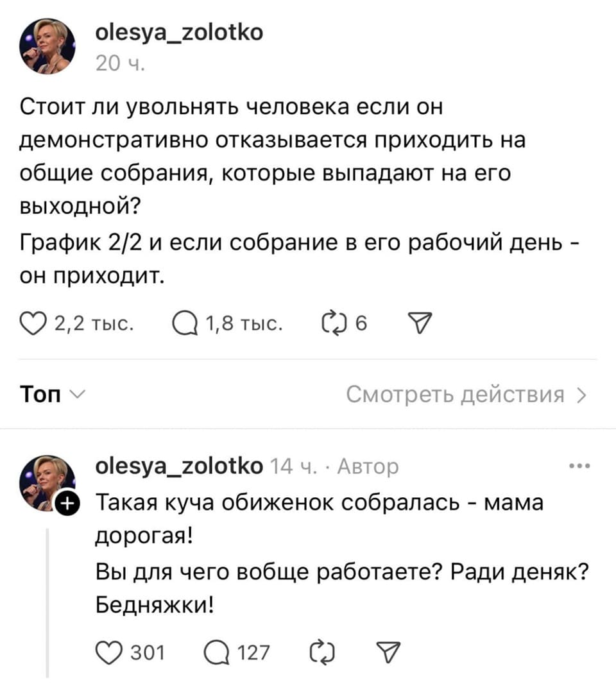Tap the main post profile avatar

click(x=47, y=46)
